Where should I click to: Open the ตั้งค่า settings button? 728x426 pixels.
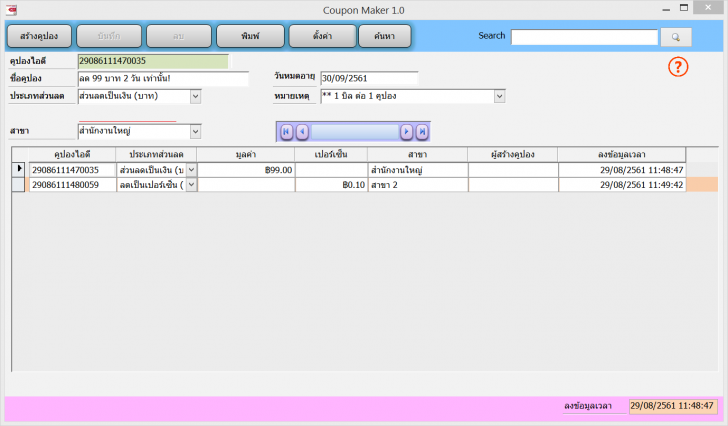click(x=322, y=36)
